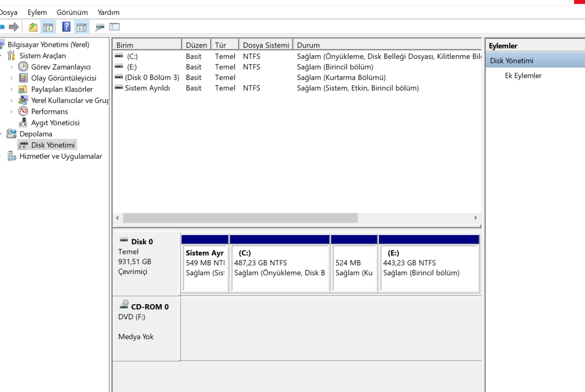Click the forward arrow toolbar icon
The width and height of the screenshot is (585, 392).
pos(14,27)
